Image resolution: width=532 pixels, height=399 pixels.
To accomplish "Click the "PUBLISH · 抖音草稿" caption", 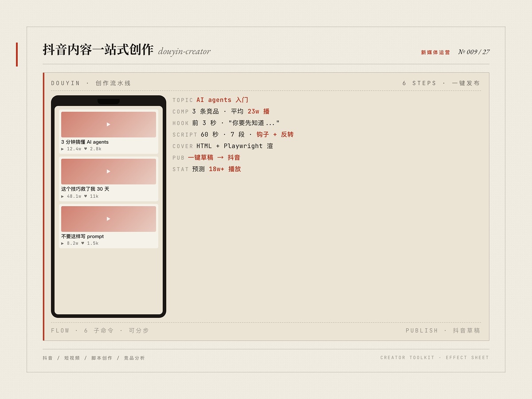I will coord(443,330).
